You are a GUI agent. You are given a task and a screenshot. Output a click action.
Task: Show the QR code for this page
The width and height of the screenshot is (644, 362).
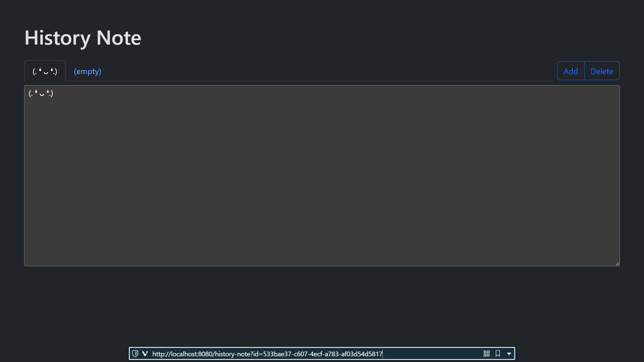(487, 354)
